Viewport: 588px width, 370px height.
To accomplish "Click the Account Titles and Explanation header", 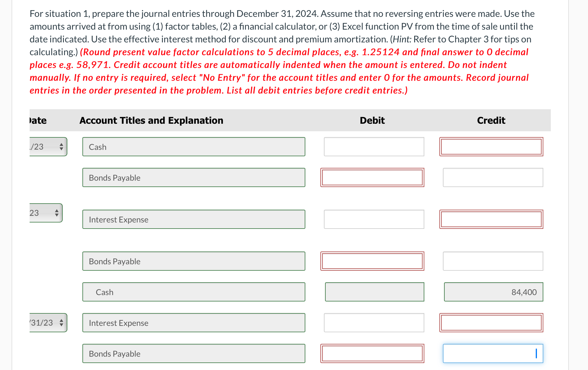I will 151,120.
